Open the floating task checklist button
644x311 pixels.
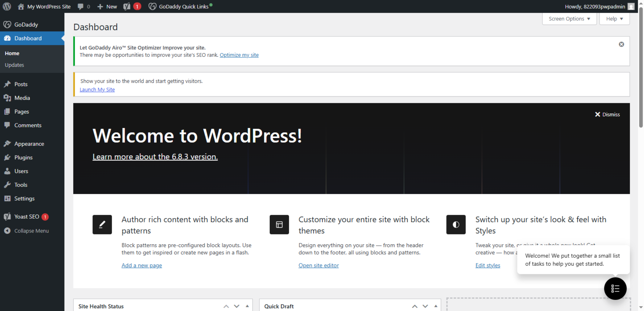point(615,288)
